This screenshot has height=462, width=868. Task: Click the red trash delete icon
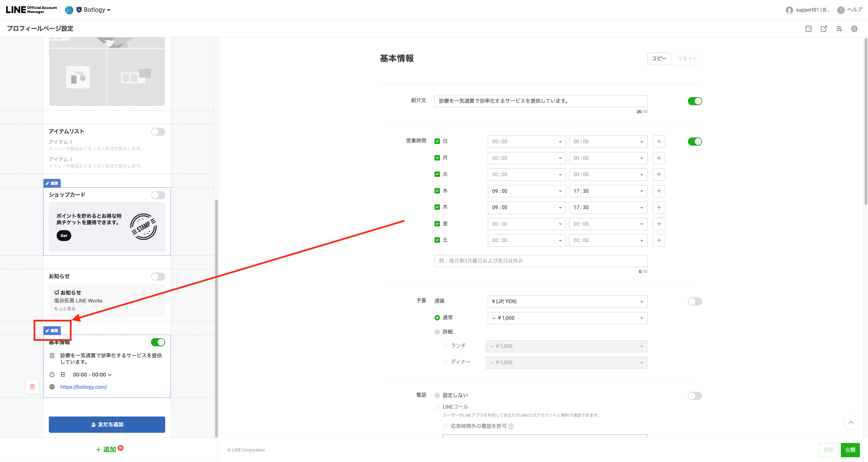click(x=33, y=387)
